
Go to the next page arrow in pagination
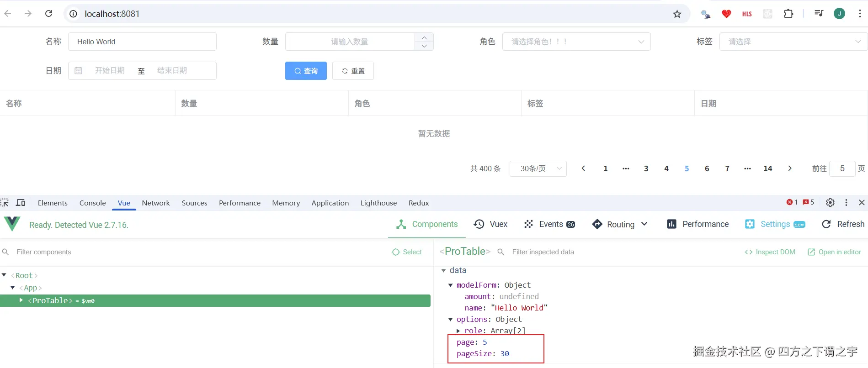pyautogui.click(x=790, y=168)
